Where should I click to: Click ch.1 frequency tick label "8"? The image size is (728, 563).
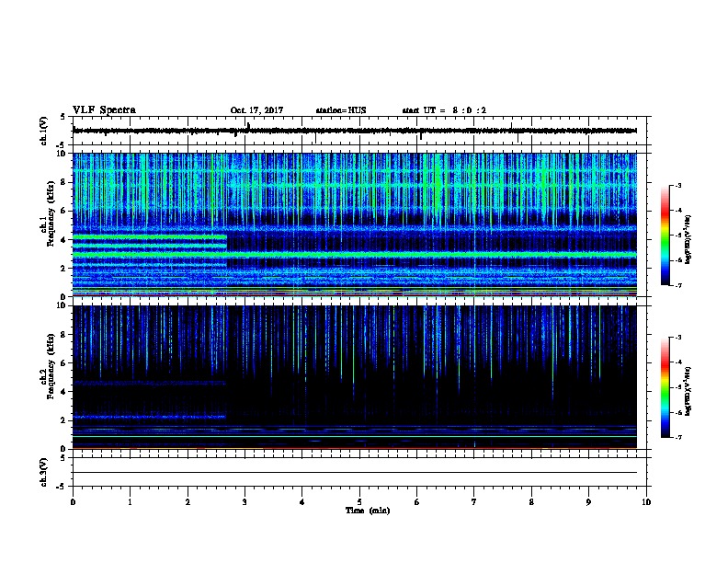coord(64,182)
